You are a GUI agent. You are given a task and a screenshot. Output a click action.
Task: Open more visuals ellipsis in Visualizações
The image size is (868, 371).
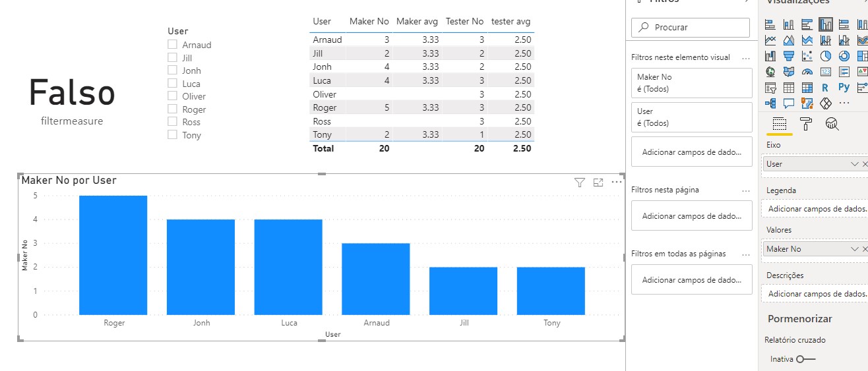click(x=844, y=103)
